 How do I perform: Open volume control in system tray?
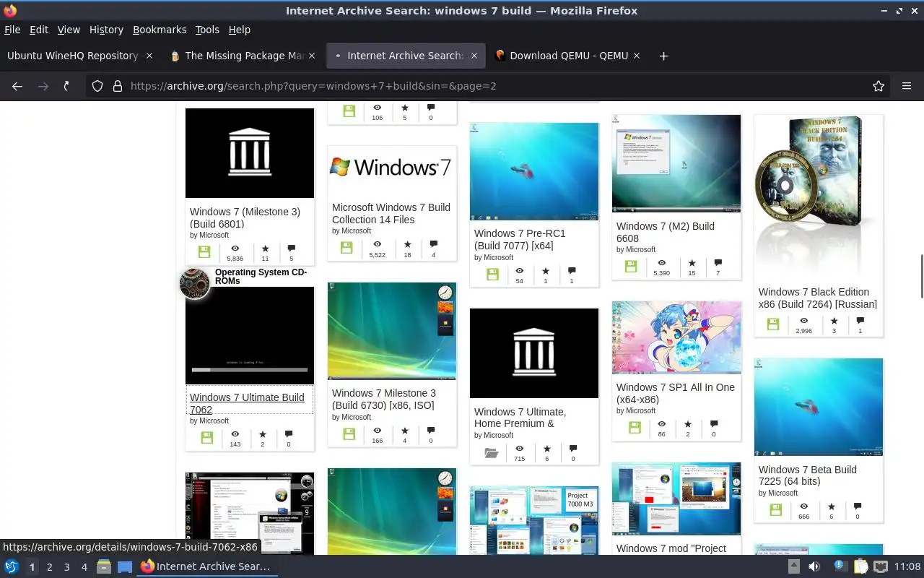[x=814, y=567]
